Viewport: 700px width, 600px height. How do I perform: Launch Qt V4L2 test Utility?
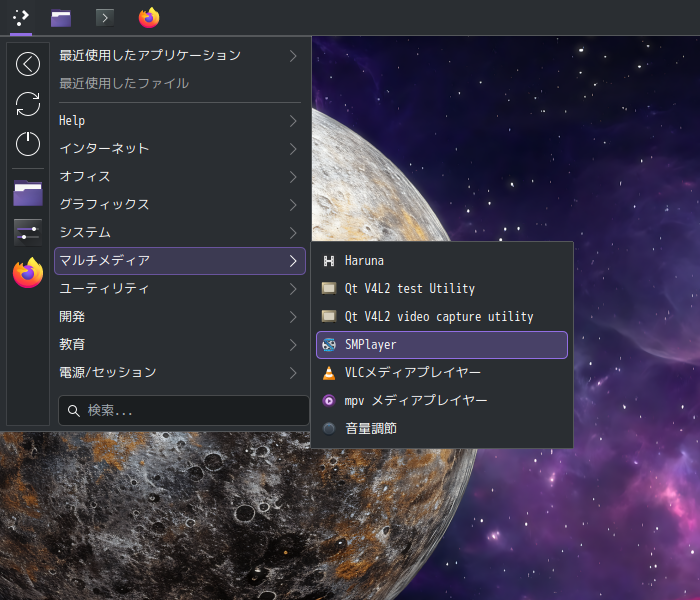coord(442,288)
